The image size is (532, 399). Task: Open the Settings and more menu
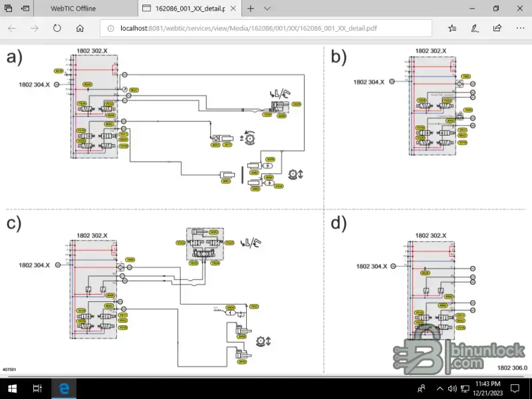pyautogui.click(x=521, y=28)
